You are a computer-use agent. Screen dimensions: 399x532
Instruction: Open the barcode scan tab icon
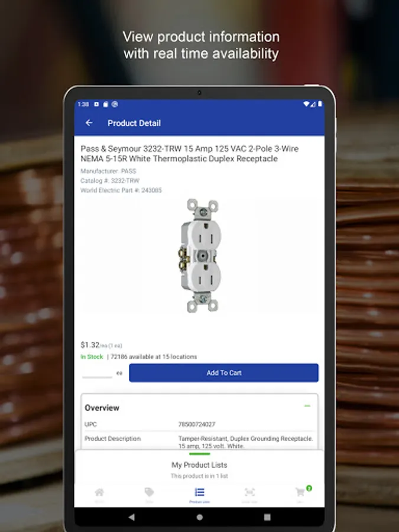point(249,492)
